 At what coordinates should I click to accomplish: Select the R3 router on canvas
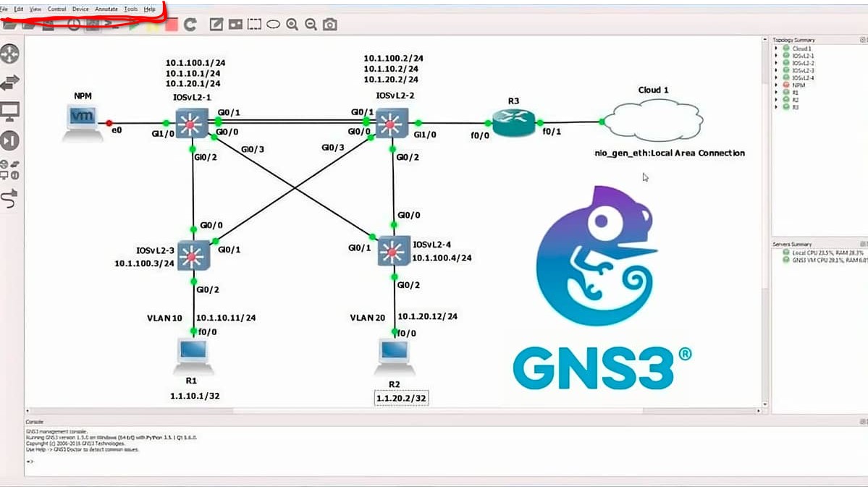point(514,122)
